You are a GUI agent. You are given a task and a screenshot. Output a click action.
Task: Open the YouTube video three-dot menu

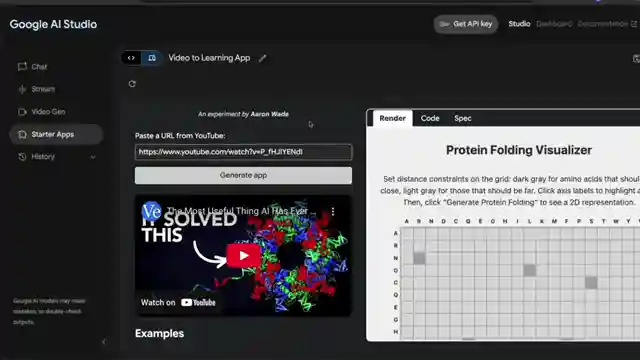tap(333, 211)
